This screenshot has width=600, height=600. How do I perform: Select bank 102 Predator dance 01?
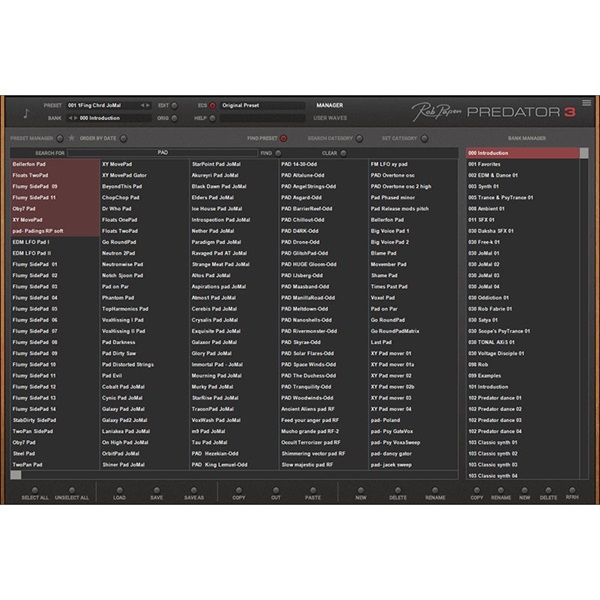tap(522, 398)
